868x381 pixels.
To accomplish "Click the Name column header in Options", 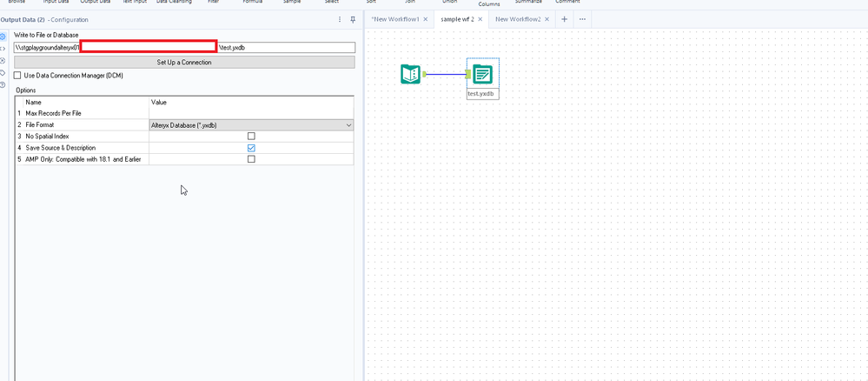I will pos(33,103).
